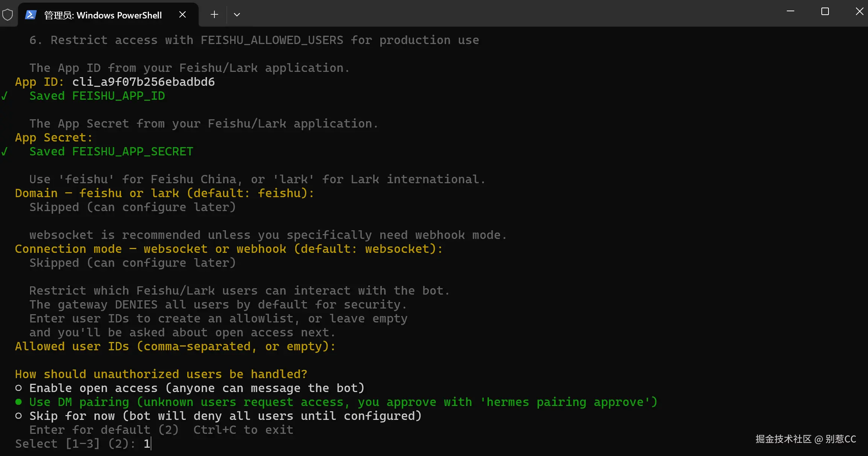This screenshot has width=868, height=456.
Task: Click the Allowed user IDs prompt line
Action: click(x=175, y=346)
